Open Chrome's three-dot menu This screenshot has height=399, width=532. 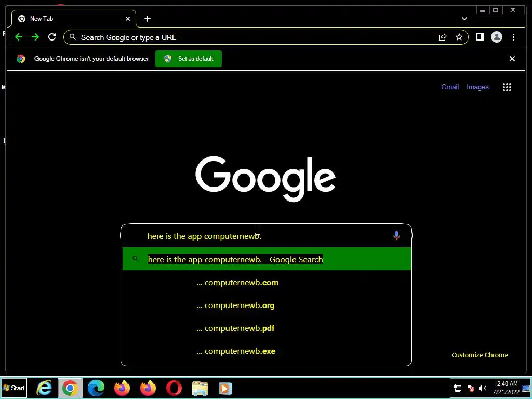(513, 37)
